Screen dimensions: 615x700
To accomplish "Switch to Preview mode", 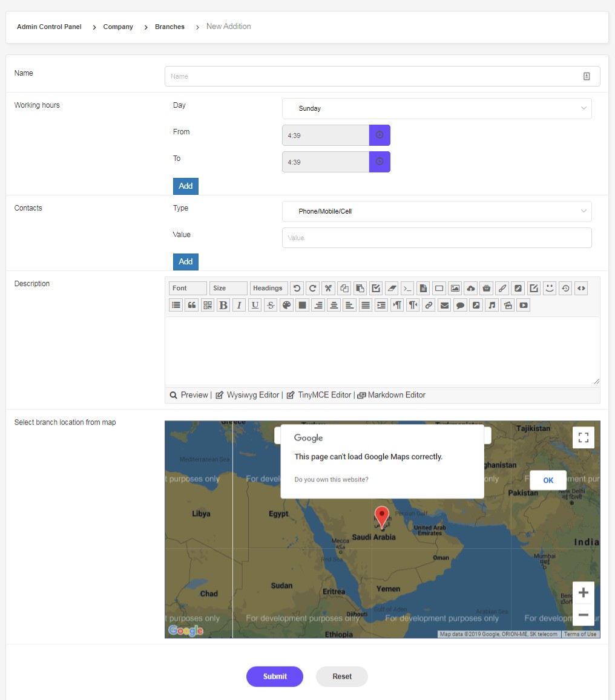I will 189,395.
